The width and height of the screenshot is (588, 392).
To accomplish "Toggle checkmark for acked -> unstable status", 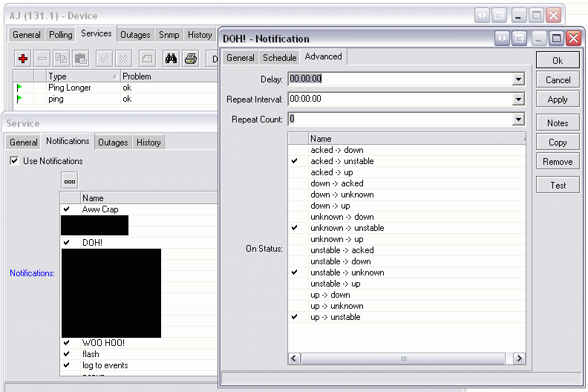I will click(295, 161).
